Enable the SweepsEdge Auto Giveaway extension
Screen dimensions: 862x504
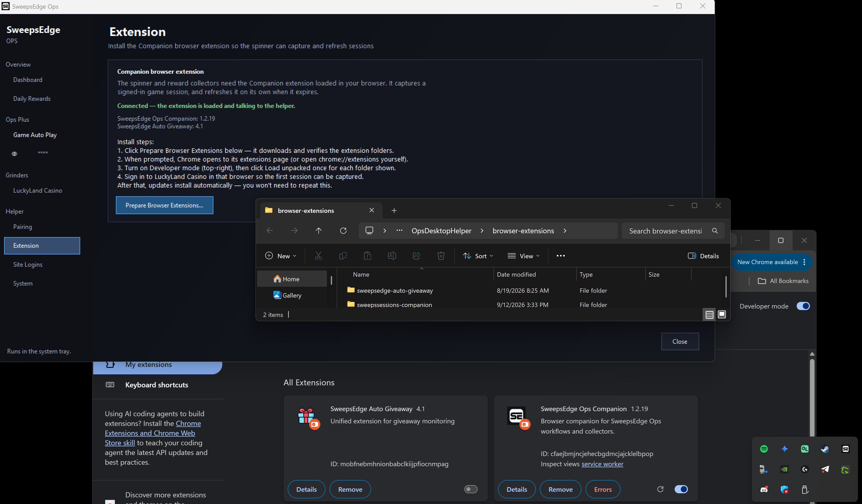pos(471,489)
